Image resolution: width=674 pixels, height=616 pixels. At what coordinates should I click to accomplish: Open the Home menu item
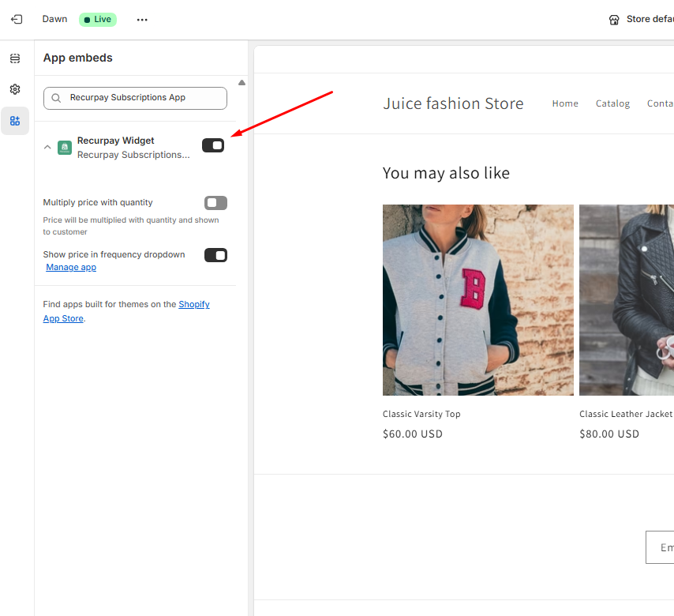[x=565, y=103]
